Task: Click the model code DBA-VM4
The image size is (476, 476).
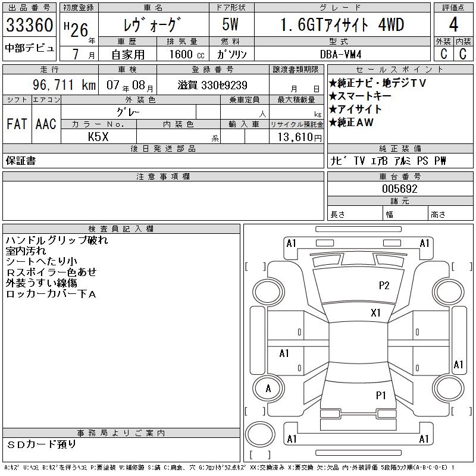Action: 340,54
